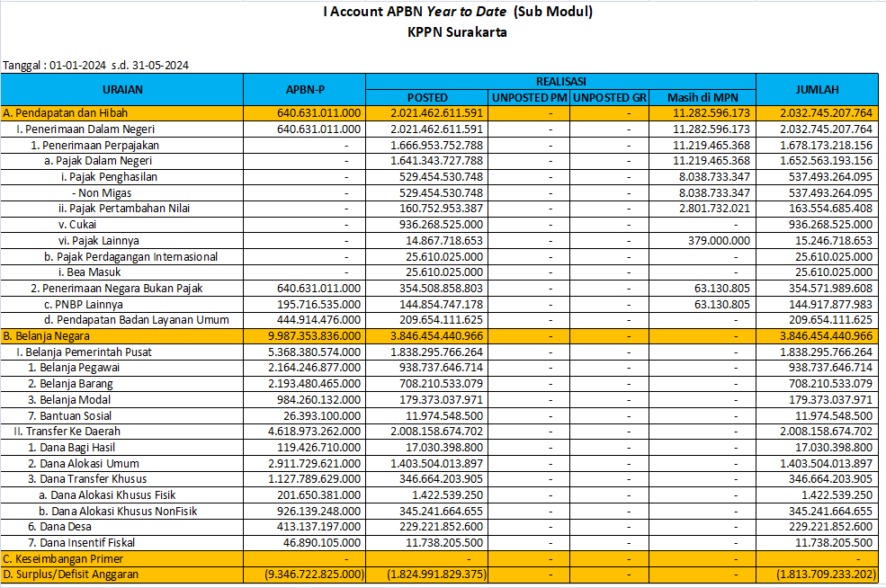This screenshot has width=886, height=588.
Task: Select the POSTED column header
Action: point(427,98)
